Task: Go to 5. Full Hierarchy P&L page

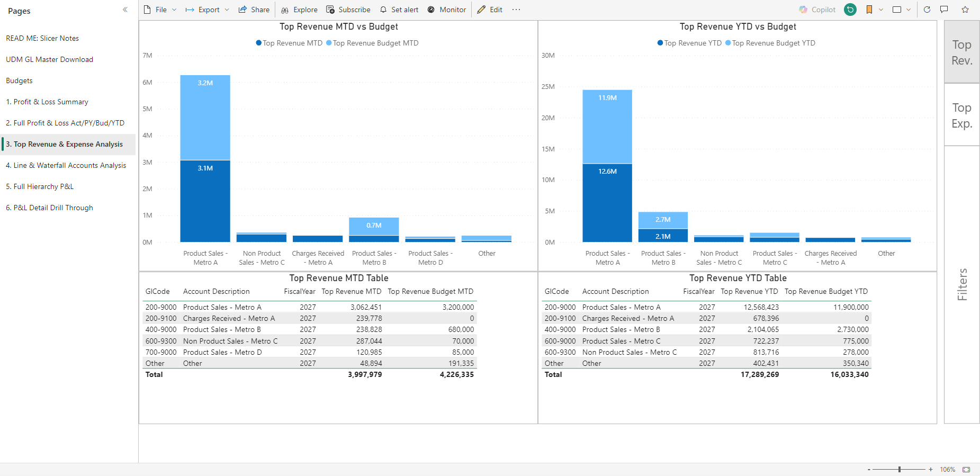Action: pos(40,186)
